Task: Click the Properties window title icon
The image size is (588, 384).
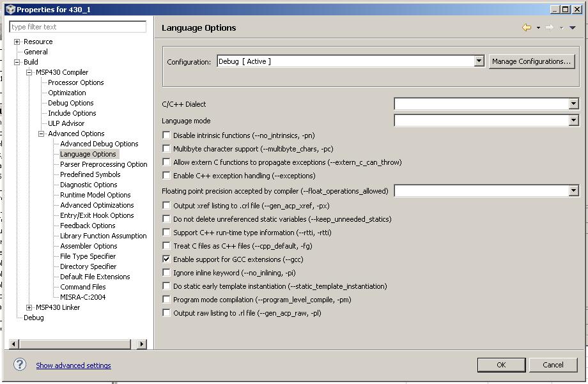Action: pos(10,10)
